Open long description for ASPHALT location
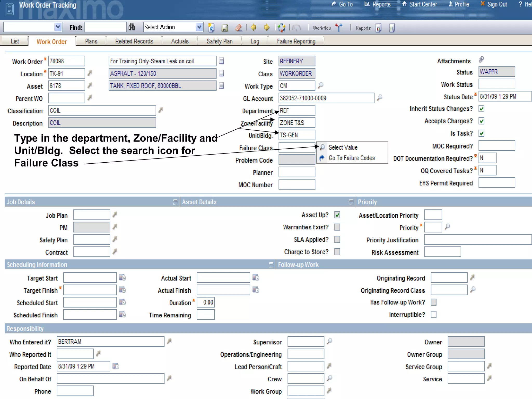Viewport: 532px width, 399px height. click(221, 73)
